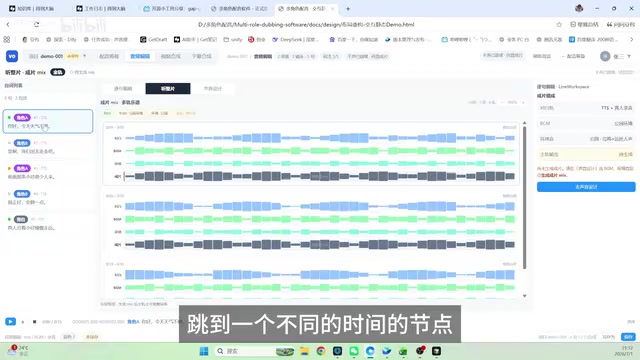
Task: Expand the bookmarks overflow chevron
Action: [x=631, y=40]
